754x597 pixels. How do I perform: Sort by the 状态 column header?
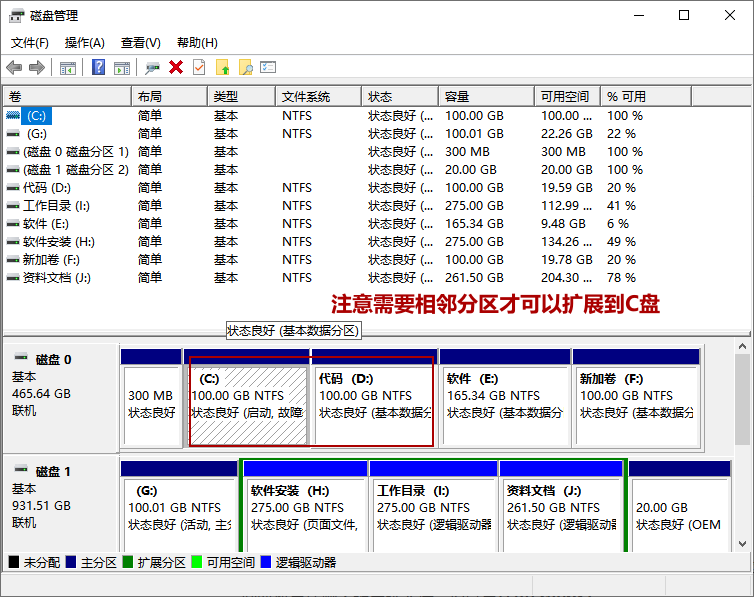click(400, 97)
